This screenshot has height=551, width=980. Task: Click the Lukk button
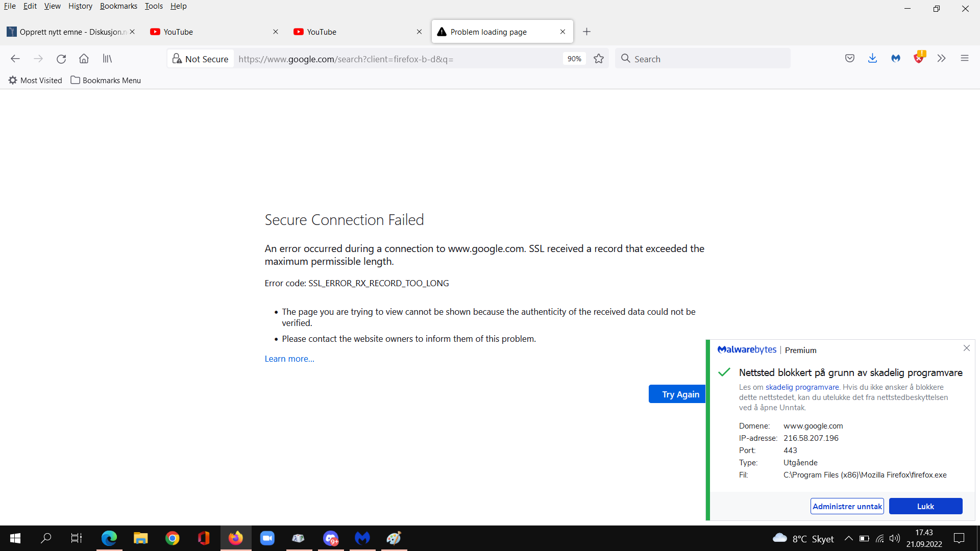(x=925, y=506)
